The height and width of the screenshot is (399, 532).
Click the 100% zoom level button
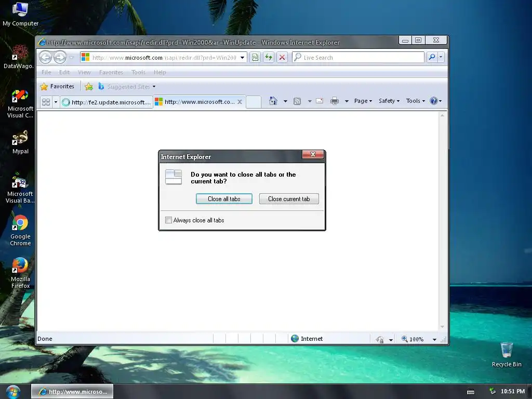click(413, 339)
